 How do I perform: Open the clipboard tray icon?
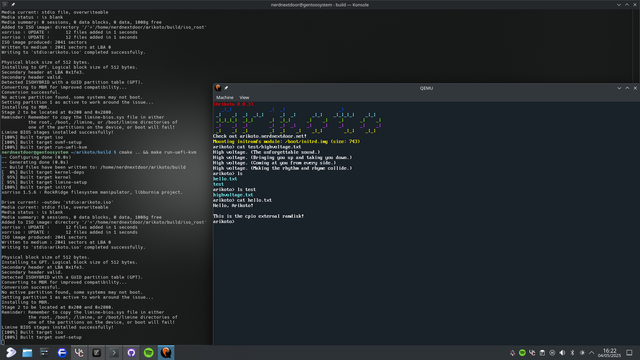click(542, 353)
